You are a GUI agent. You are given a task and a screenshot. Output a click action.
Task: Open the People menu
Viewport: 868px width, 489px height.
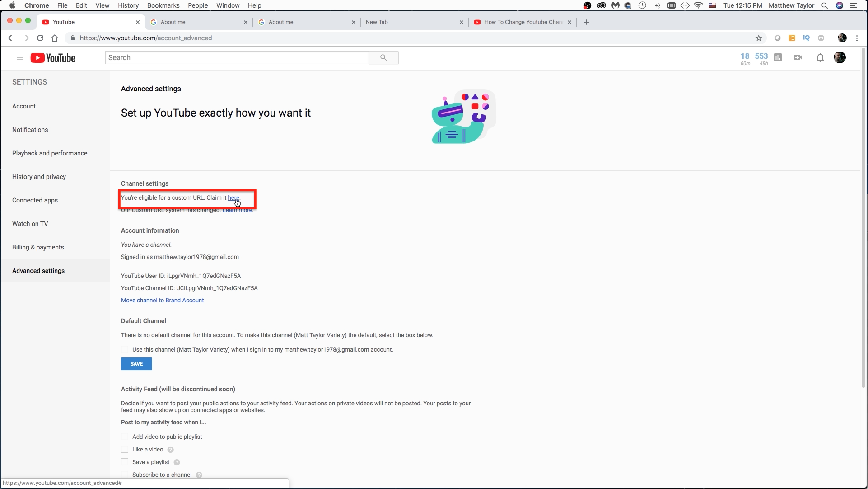click(198, 5)
